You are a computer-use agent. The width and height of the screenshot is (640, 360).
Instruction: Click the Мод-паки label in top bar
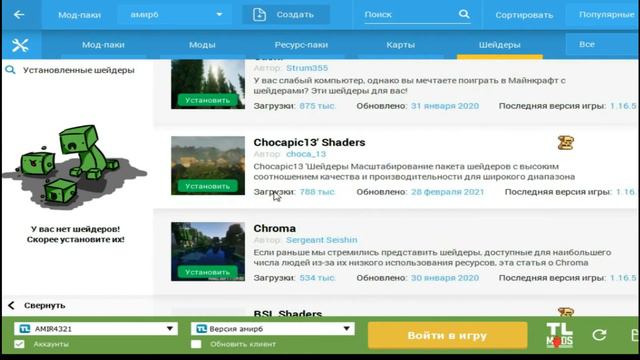click(x=79, y=15)
